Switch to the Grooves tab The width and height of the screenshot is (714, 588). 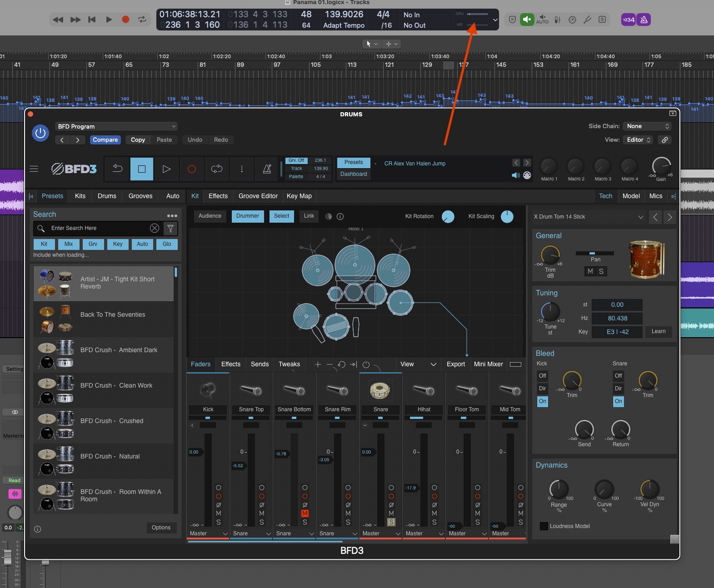[x=140, y=196]
